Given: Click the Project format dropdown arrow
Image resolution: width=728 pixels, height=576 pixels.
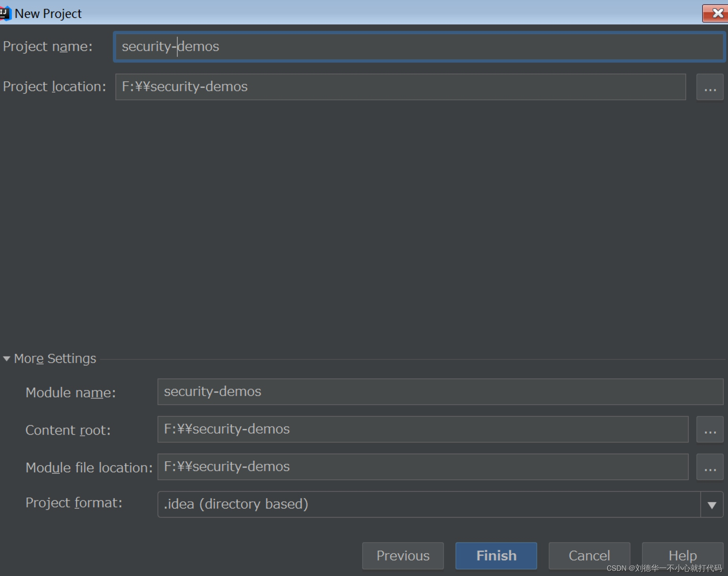Looking at the screenshot, I should 712,505.
